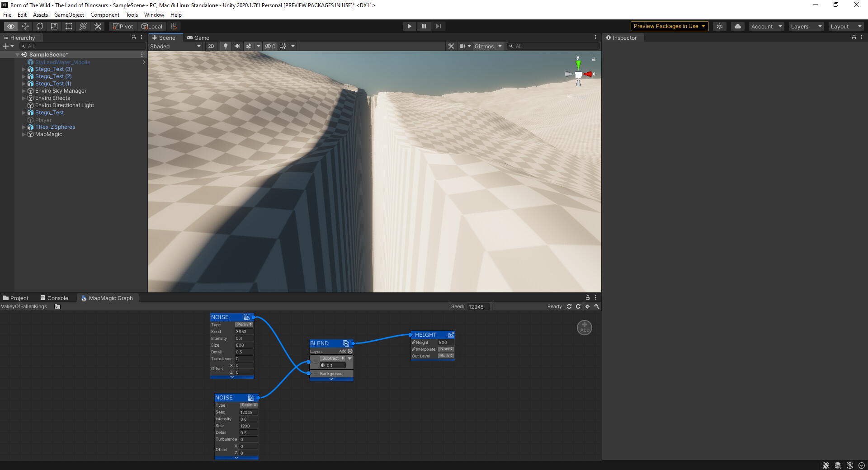The height and width of the screenshot is (470, 868).
Task: Click the Seed input field showing 12345
Action: pyautogui.click(x=248, y=412)
